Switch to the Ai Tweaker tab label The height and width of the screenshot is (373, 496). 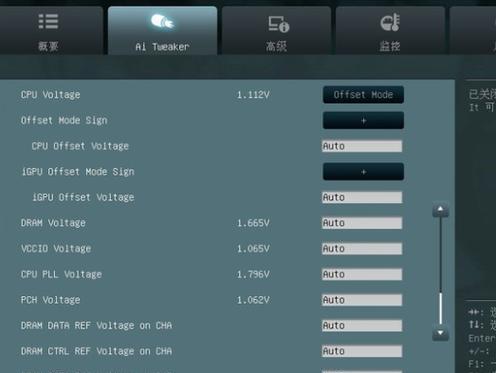[x=162, y=47]
